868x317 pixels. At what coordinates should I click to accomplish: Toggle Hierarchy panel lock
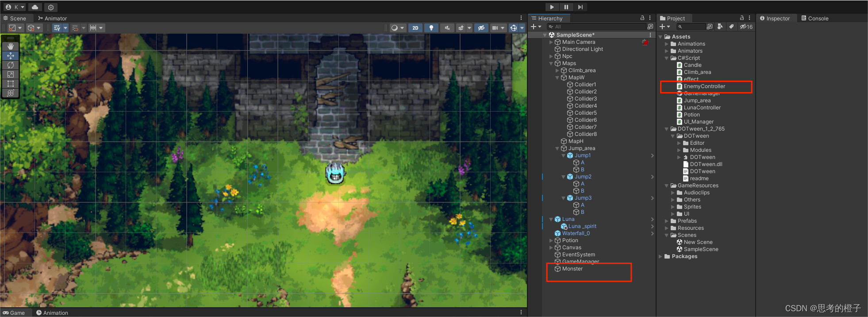[x=642, y=18]
